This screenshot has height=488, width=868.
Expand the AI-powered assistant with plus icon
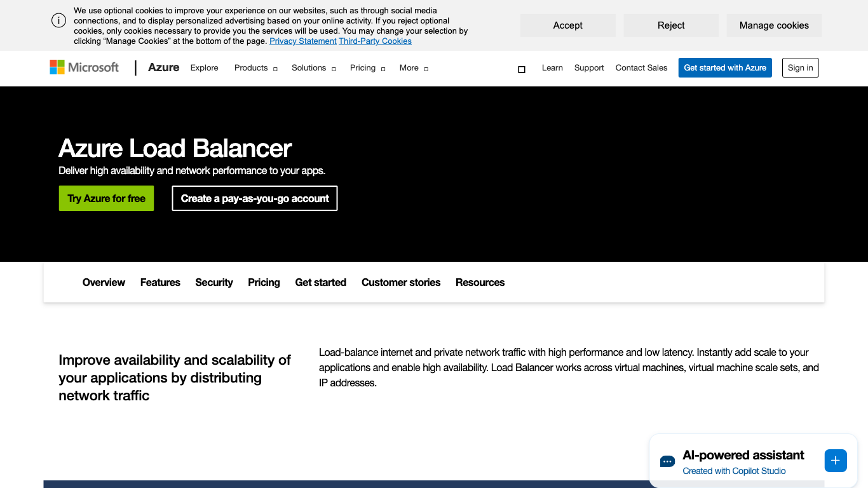[835, 461]
